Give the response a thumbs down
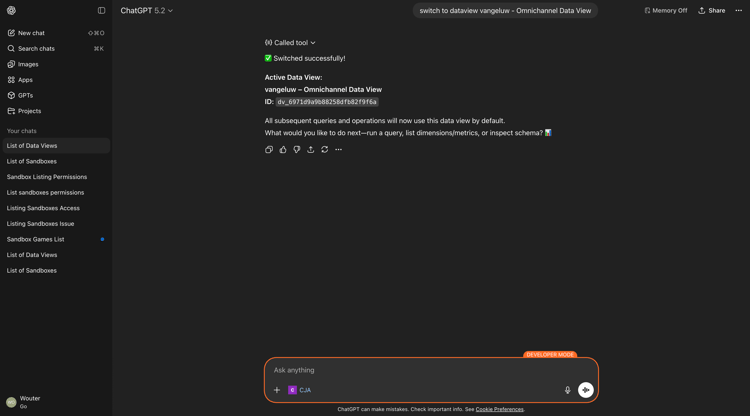Viewport: 750px width, 416px height. (297, 150)
